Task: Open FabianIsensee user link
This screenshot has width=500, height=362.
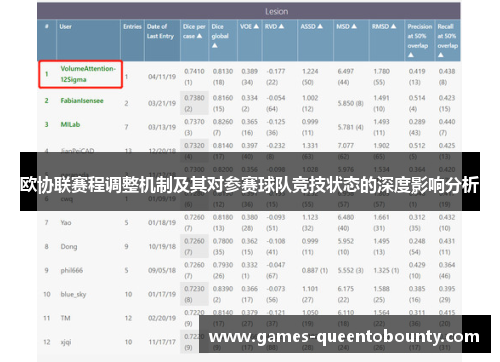Action: pyautogui.click(x=82, y=101)
